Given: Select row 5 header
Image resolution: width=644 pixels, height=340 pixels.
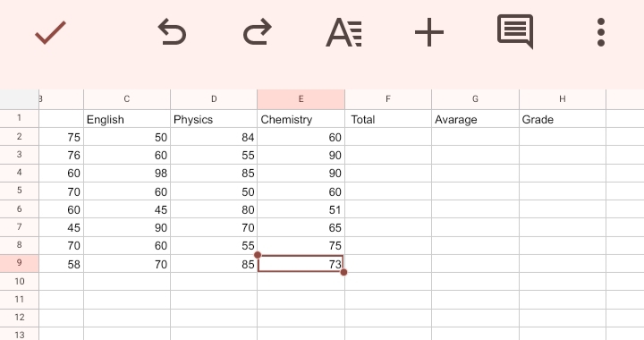Looking at the screenshot, I should [20, 191].
